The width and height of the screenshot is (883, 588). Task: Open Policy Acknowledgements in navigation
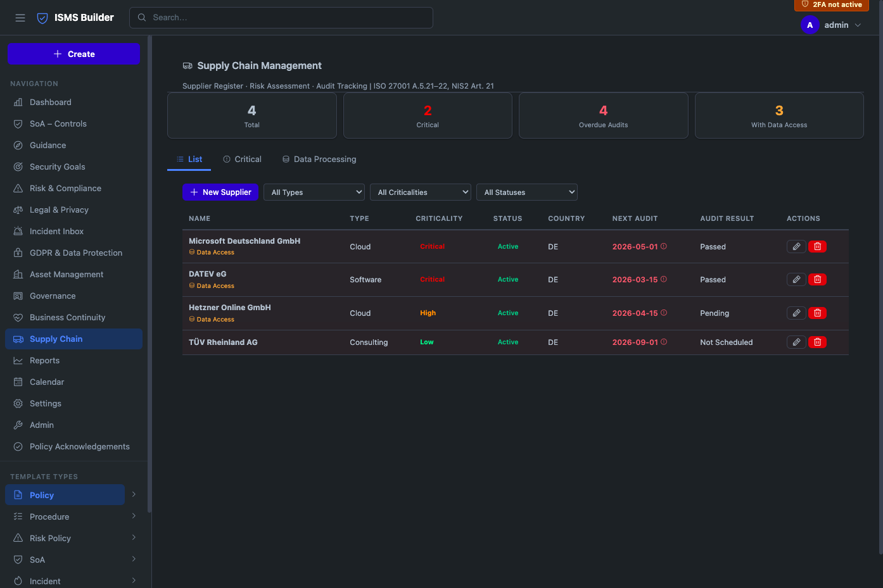(x=73, y=447)
